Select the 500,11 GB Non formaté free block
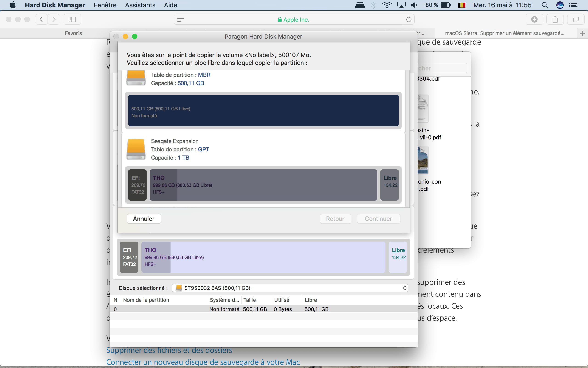This screenshot has height=368, width=588. point(263,110)
